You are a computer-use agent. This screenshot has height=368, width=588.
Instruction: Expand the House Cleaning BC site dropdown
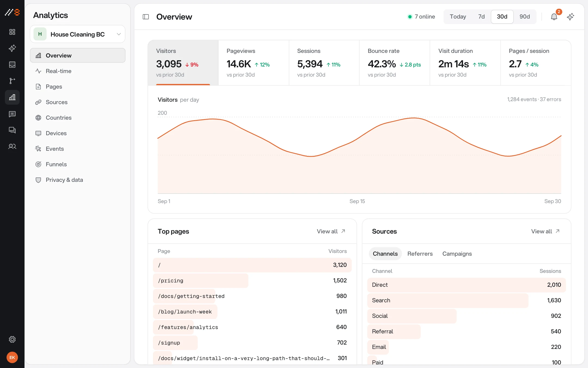tap(78, 34)
